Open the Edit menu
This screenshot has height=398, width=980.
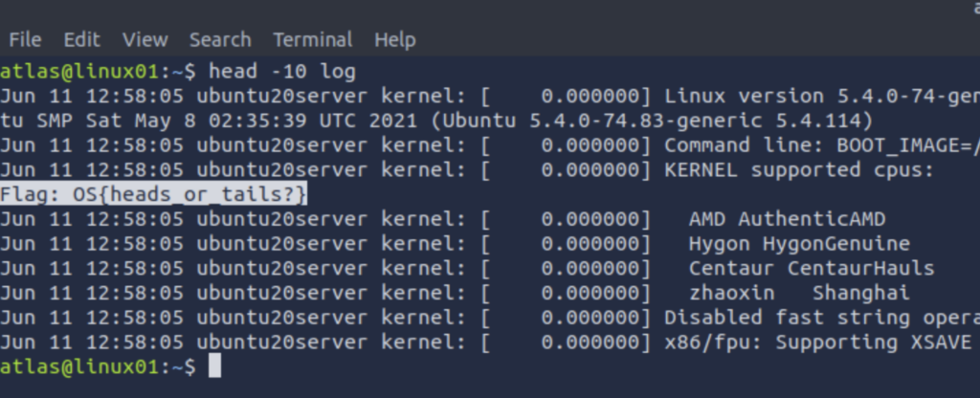tap(82, 40)
